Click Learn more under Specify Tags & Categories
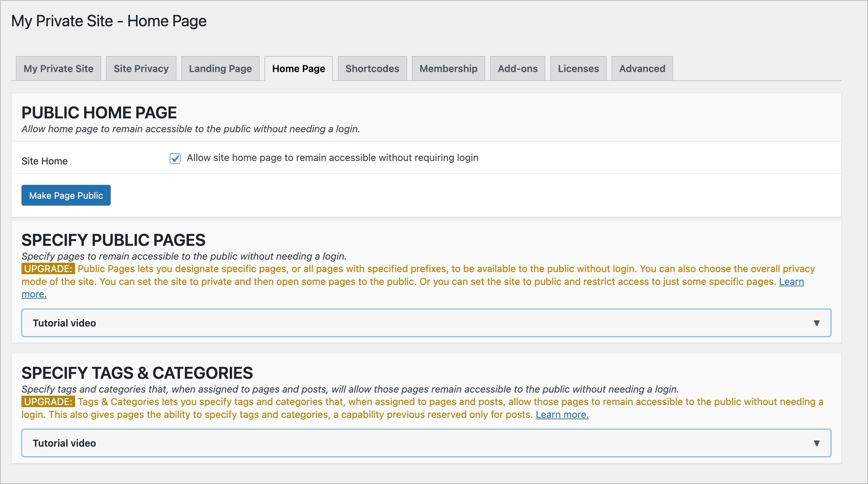The image size is (868, 484). tap(562, 414)
